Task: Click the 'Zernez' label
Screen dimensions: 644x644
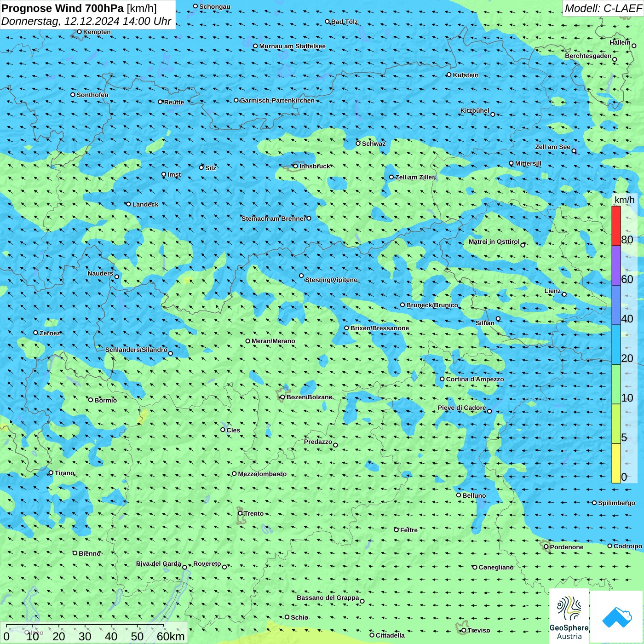Action: coord(50,333)
